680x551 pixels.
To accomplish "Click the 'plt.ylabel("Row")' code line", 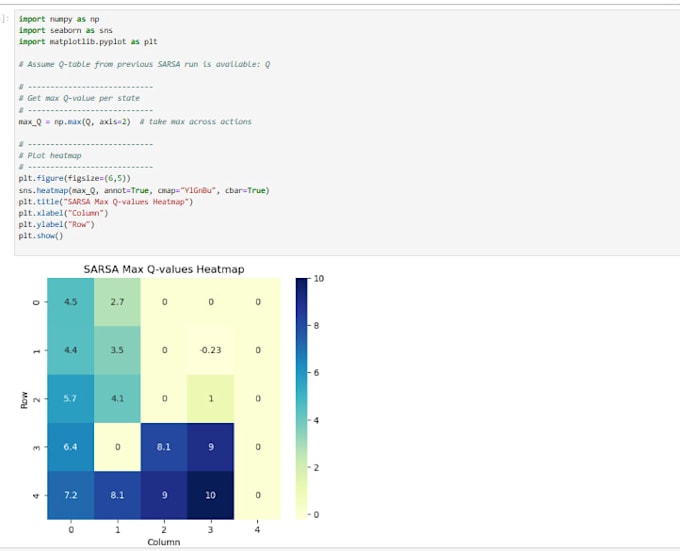I will (56, 224).
